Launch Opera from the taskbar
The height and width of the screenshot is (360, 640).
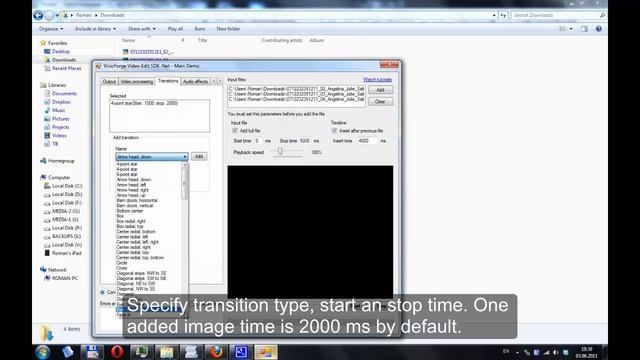117,352
